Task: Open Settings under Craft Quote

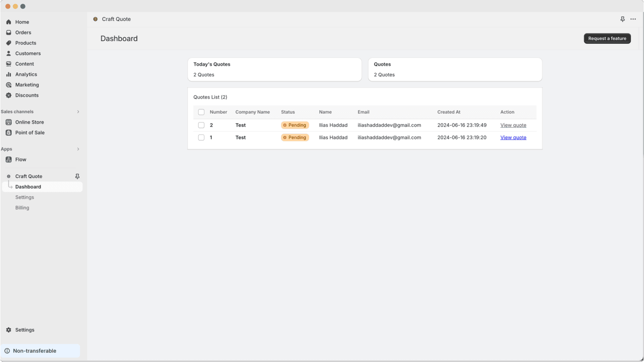Action: click(25, 197)
